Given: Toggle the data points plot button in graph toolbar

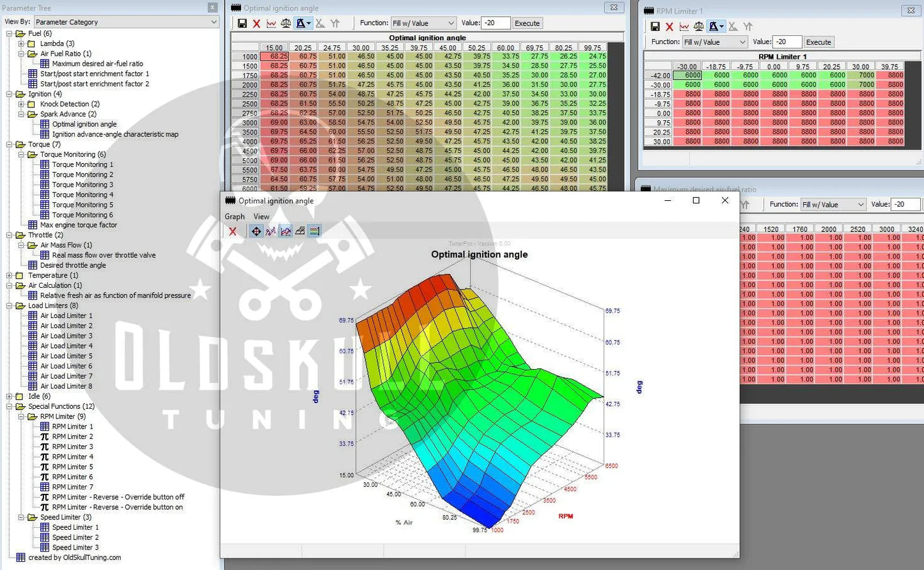Looking at the screenshot, I should tap(270, 232).
